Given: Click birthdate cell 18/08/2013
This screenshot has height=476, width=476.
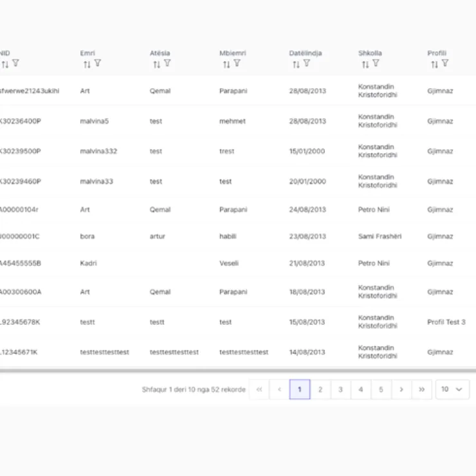Looking at the screenshot, I should tap(307, 292).
